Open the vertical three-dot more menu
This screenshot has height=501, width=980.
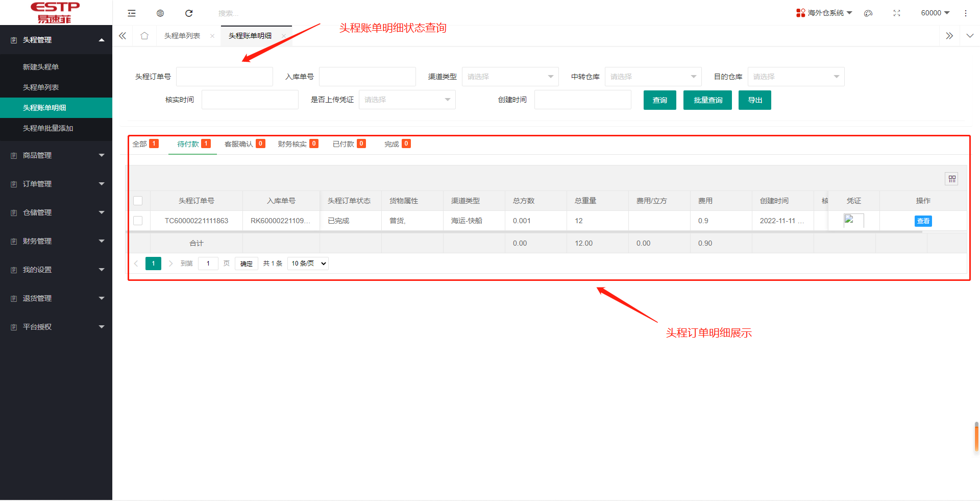coord(965,13)
